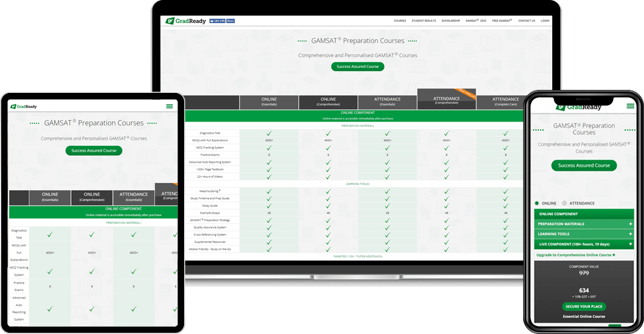644x334 pixels.
Task: Expand TARGETED 1 ON 1 TUTOR ASSISTANCE on laptop
Action: click(358, 256)
